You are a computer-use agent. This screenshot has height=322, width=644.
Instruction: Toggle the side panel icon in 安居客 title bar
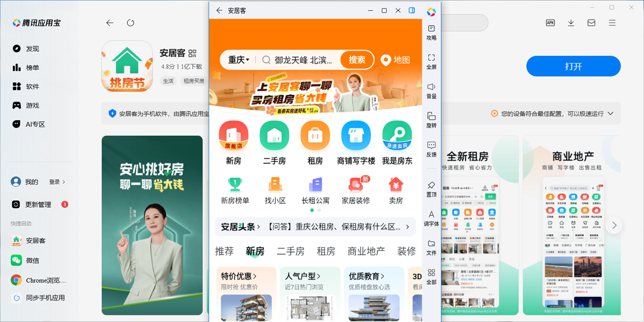pos(412,10)
